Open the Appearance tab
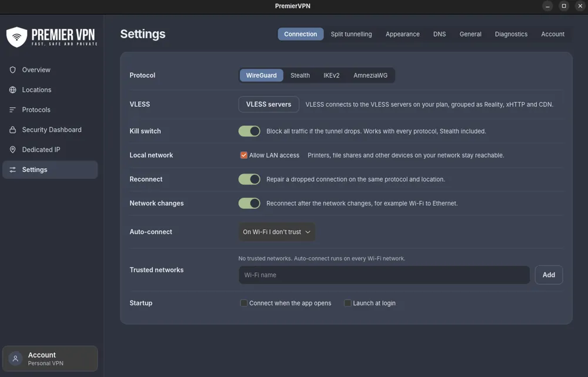Screen dimensions: 588x377 click(x=402, y=34)
